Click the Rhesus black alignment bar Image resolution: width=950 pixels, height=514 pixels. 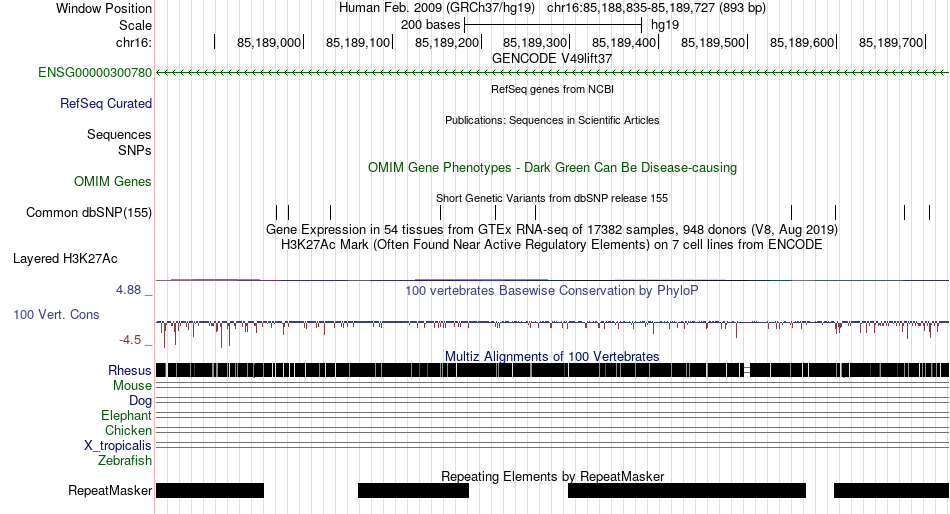pyautogui.click(x=552, y=370)
